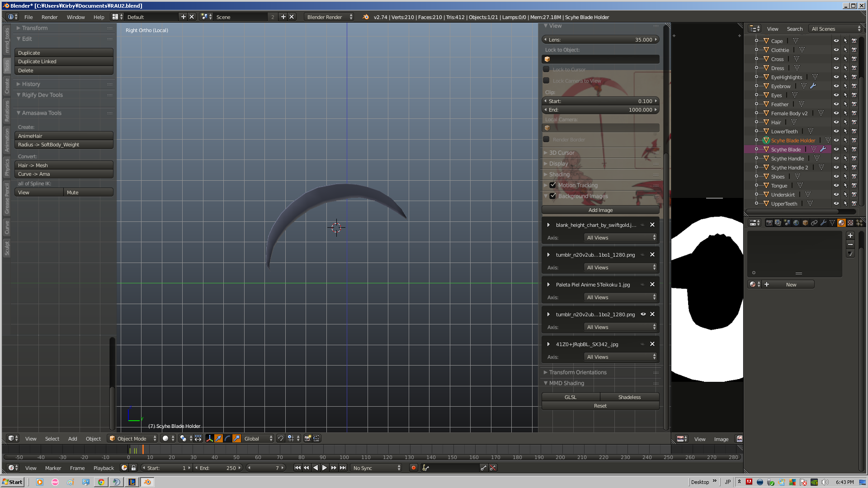Select the translate manipulator arrow icon
Image resolution: width=868 pixels, height=488 pixels.
pyautogui.click(x=219, y=438)
